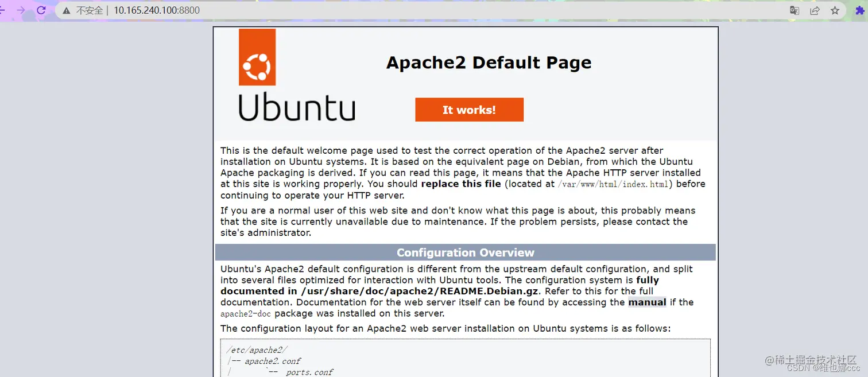The image size is (868, 377).
Task: Click the share page icon
Action: point(815,10)
